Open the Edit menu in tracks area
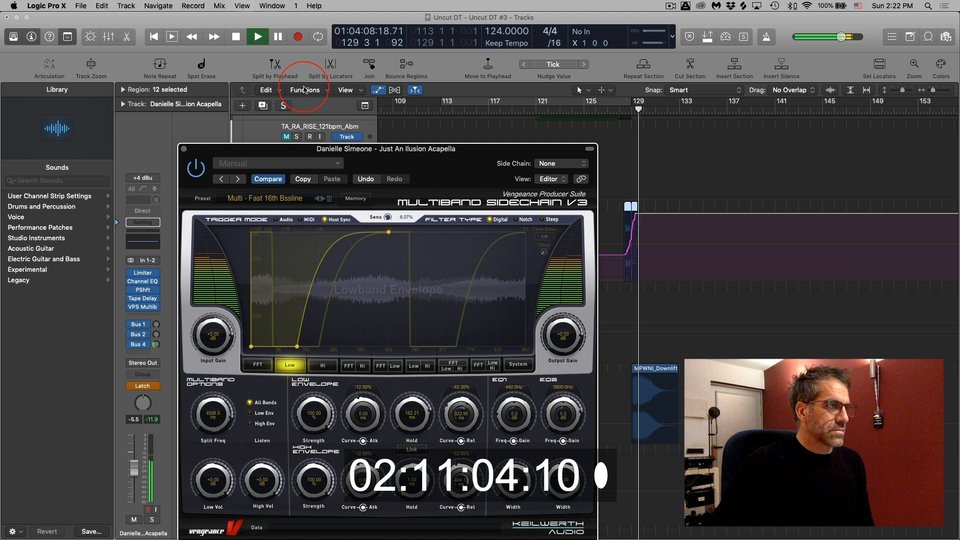960x540 pixels. pyautogui.click(x=266, y=90)
